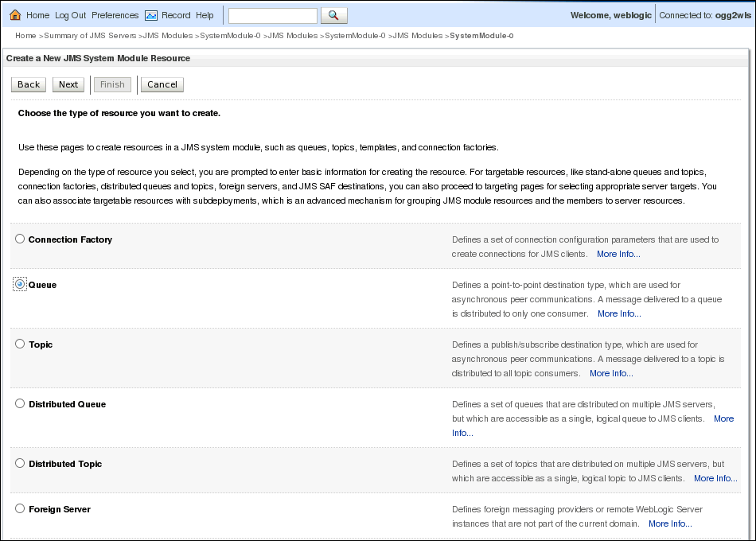
Task: Select the Connection Factory radio button
Action: pyautogui.click(x=20, y=239)
